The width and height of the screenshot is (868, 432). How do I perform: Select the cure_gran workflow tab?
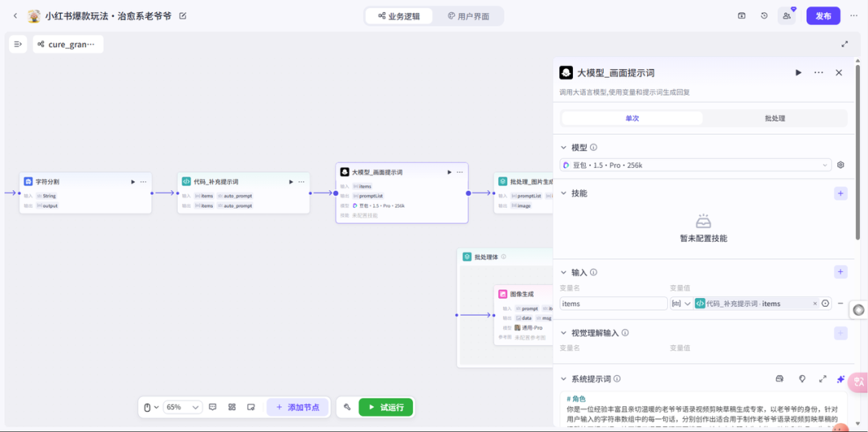pos(68,44)
